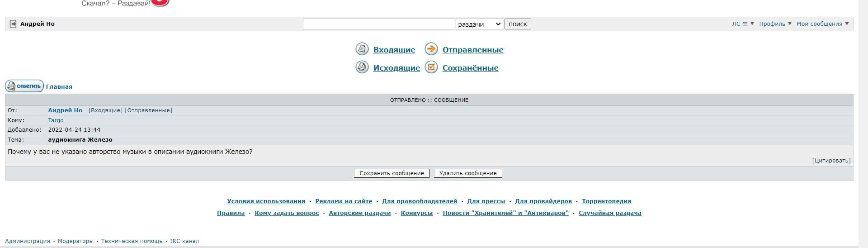Image resolution: width=868 pixels, height=248 pixels.
Task: Open Техническая помощь link
Action: click(x=132, y=241)
